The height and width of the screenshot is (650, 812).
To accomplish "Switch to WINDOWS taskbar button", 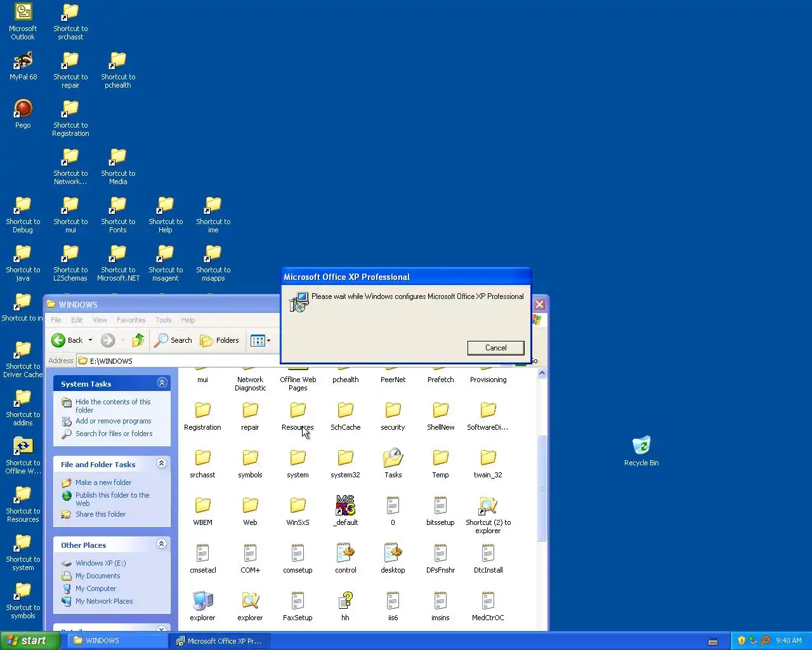I will click(119, 640).
